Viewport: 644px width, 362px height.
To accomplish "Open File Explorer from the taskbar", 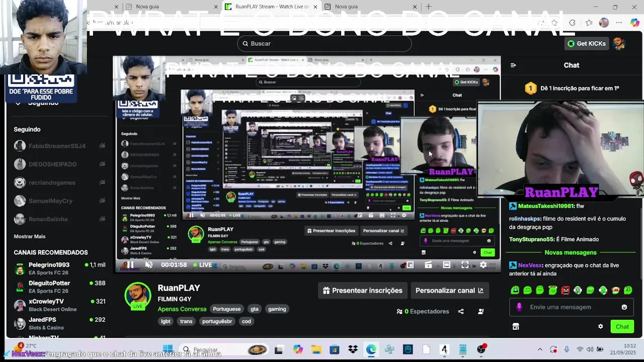I will click(316, 349).
